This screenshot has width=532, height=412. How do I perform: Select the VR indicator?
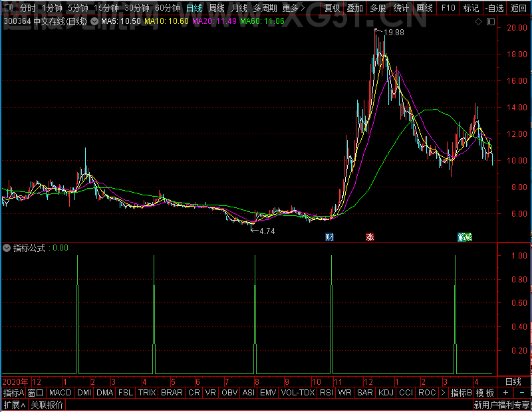(x=211, y=393)
